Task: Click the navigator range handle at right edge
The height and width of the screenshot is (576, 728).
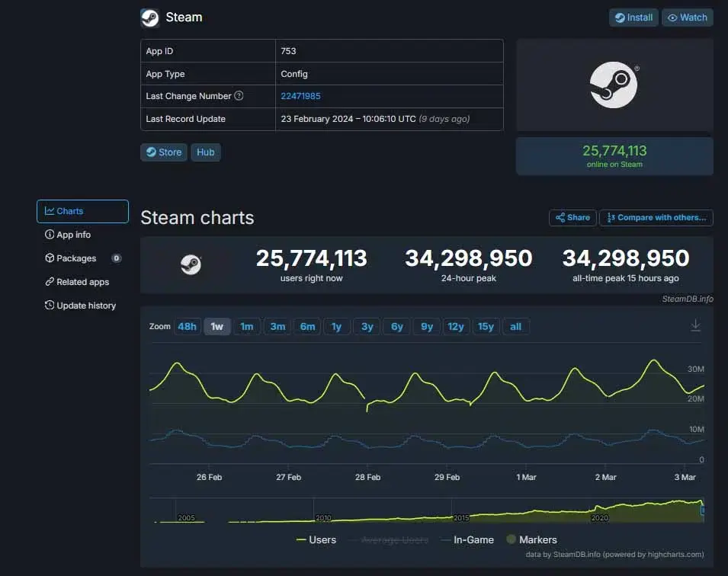Action: pos(703,510)
